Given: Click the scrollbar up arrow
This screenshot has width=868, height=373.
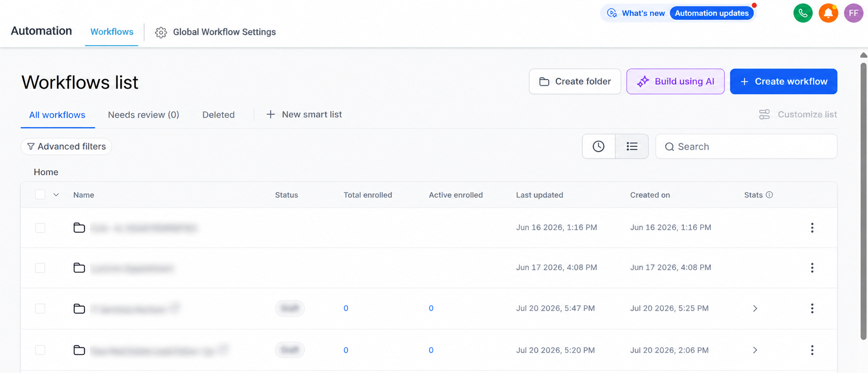Looking at the screenshot, I should tap(863, 55).
